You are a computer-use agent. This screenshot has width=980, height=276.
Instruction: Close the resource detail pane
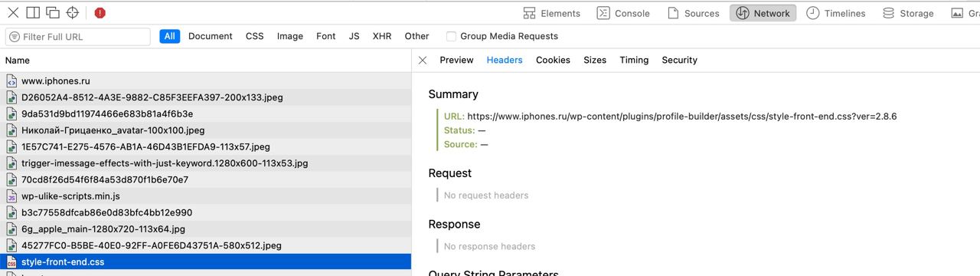(423, 60)
